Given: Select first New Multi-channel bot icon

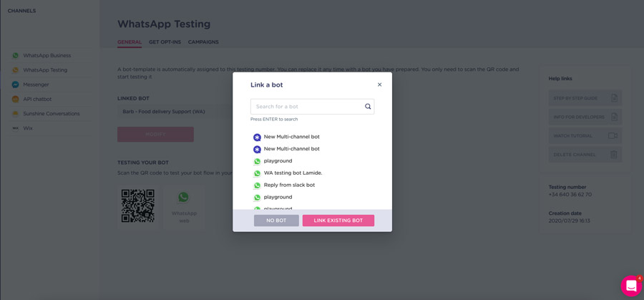Looking at the screenshot, I should coord(257,137).
